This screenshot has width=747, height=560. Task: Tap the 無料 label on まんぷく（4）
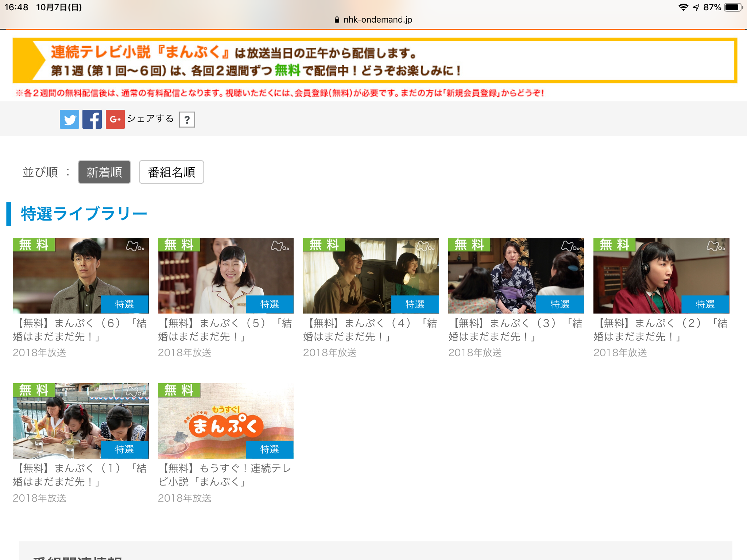(324, 245)
